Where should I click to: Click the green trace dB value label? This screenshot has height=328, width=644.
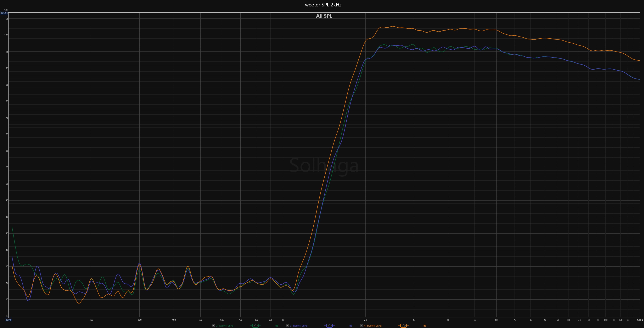coord(277,326)
